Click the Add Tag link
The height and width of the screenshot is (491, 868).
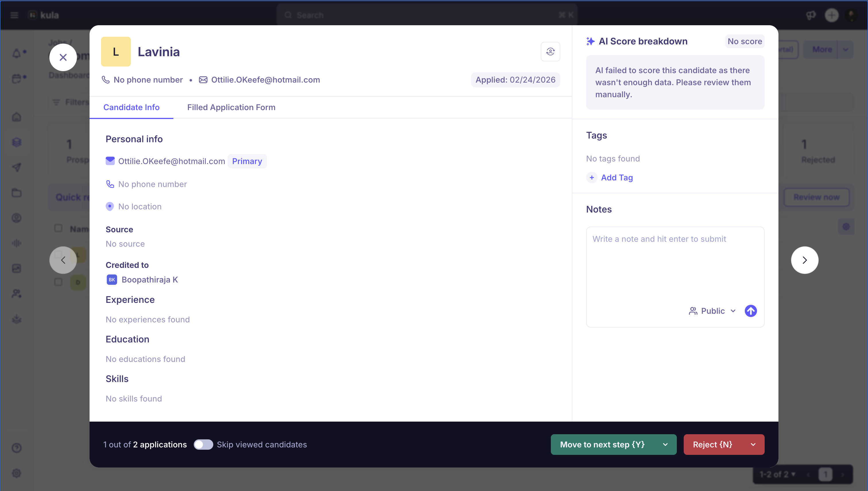(617, 177)
